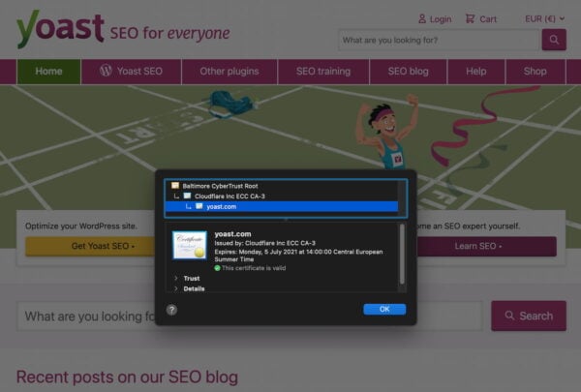Expand the Trust section
The image size is (581, 392).
(175, 278)
